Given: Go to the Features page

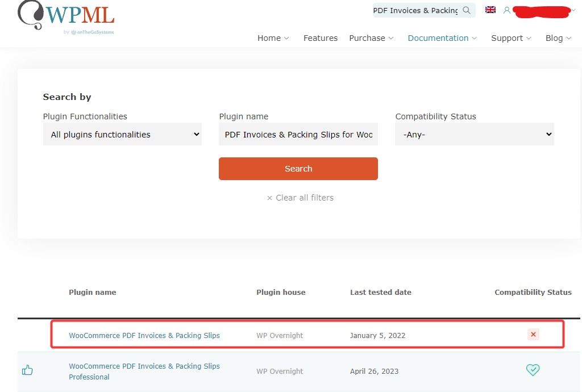Looking at the screenshot, I should coord(321,38).
